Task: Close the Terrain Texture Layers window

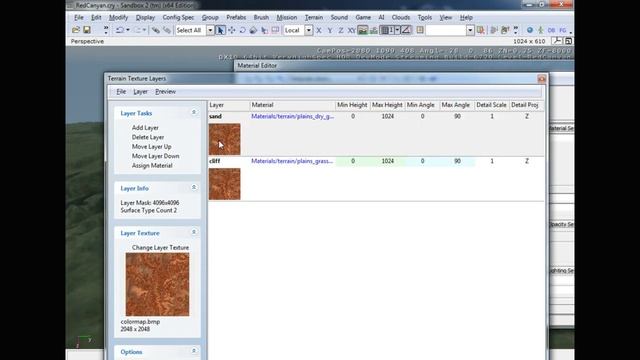Action: coord(542,79)
